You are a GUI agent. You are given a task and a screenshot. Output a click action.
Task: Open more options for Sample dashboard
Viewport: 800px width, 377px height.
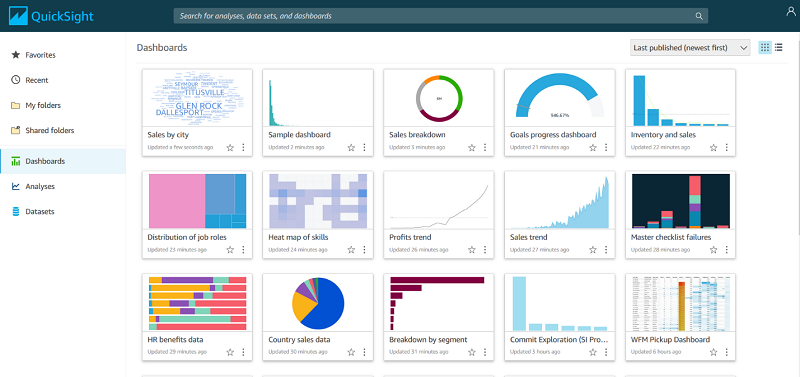pos(364,147)
